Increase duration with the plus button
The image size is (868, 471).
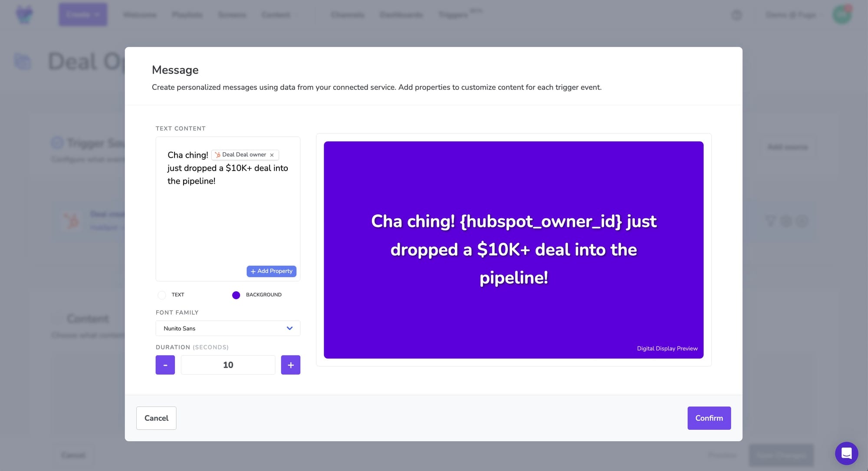pyautogui.click(x=290, y=365)
